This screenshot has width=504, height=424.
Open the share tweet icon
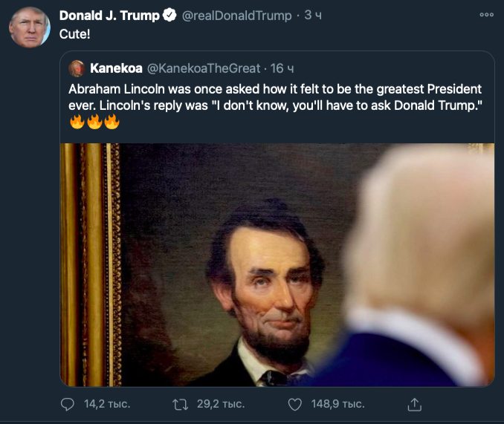[415, 404]
